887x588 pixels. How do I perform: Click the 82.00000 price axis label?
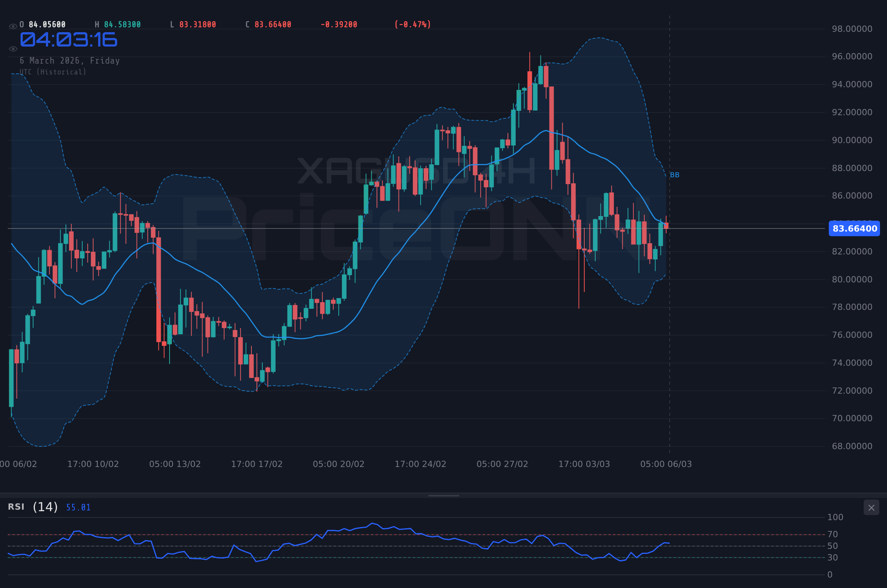click(852, 252)
